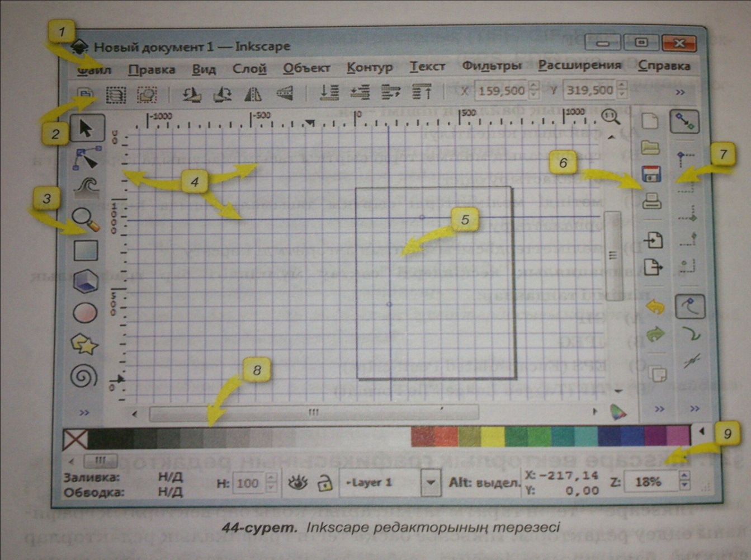Viewport: 751px width, 560px height.
Task: Select the Rectangle tool
Action: 86,250
